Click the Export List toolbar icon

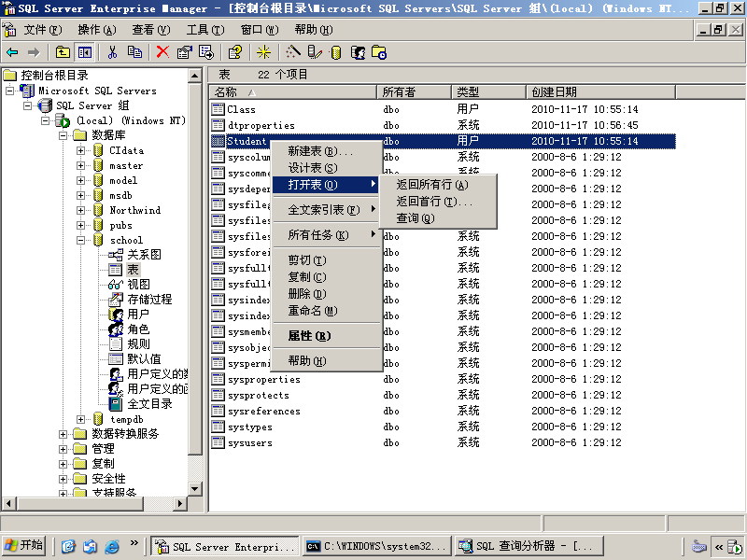206,52
